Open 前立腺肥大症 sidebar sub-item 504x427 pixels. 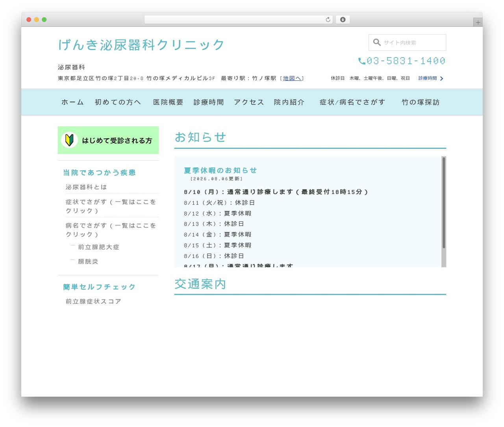(98, 247)
